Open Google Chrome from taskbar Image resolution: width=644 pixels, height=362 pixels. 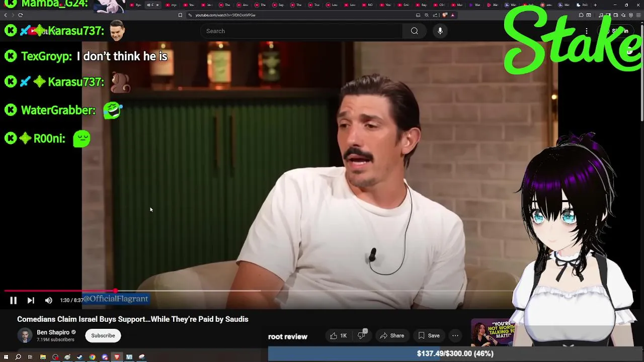(92, 357)
